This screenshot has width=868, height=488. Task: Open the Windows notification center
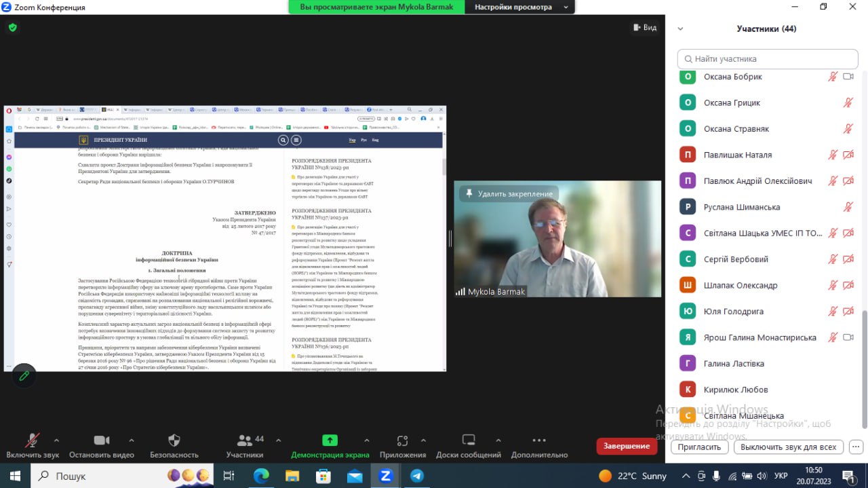848,476
